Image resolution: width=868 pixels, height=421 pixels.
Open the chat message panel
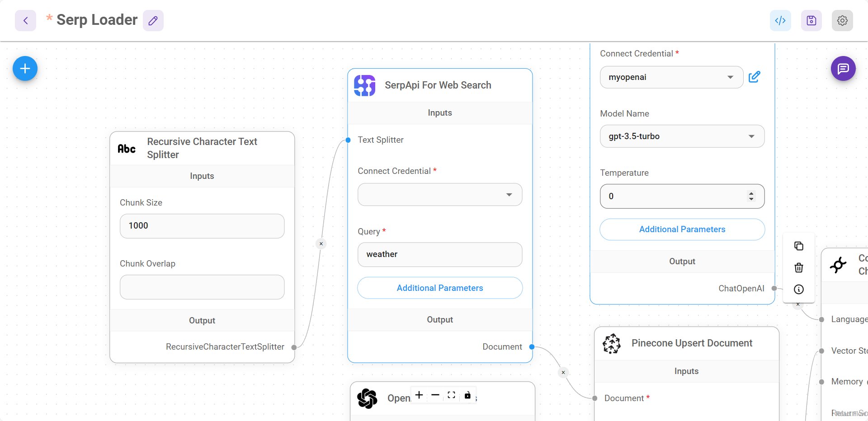843,69
